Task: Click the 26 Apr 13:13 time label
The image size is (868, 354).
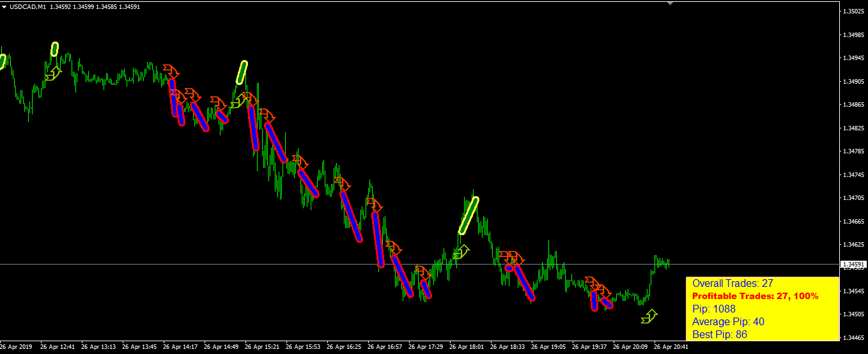Action: click(98, 348)
